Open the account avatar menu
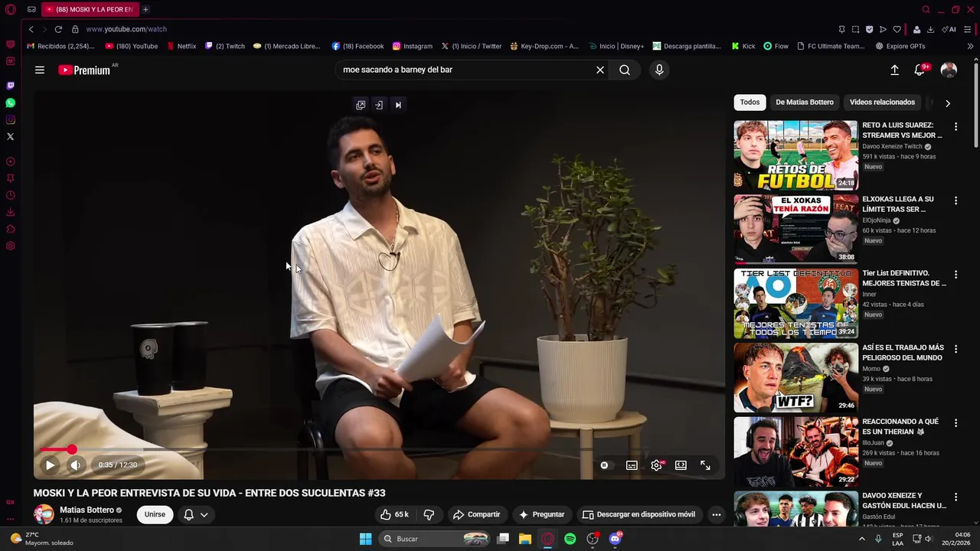Image resolution: width=980 pixels, height=551 pixels. [x=949, y=70]
